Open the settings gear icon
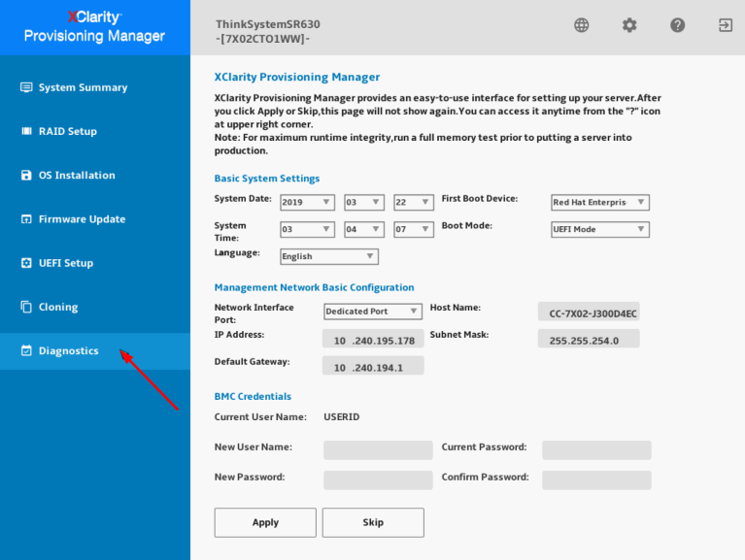 tap(629, 25)
